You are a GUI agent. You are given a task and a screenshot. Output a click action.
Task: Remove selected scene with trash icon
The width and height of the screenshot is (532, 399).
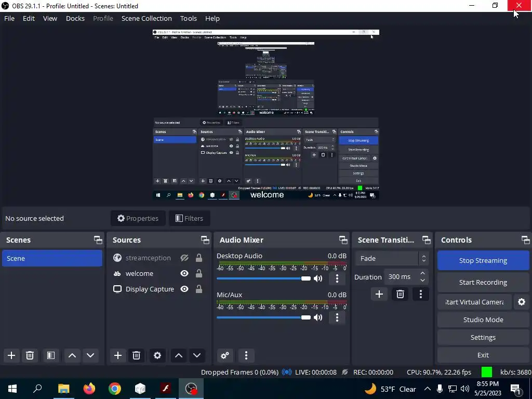pos(30,355)
